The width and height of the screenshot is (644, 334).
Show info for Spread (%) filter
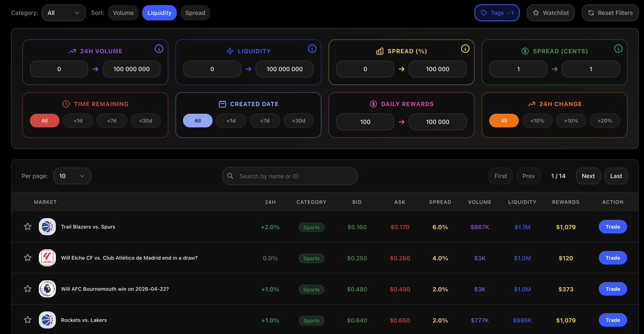click(465, 49)
